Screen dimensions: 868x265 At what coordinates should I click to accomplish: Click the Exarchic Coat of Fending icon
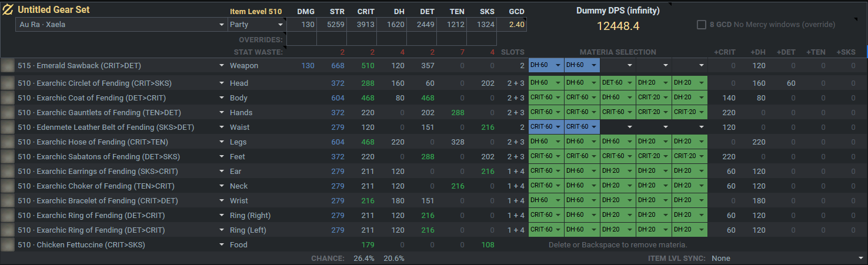click(x=8, y=98)
